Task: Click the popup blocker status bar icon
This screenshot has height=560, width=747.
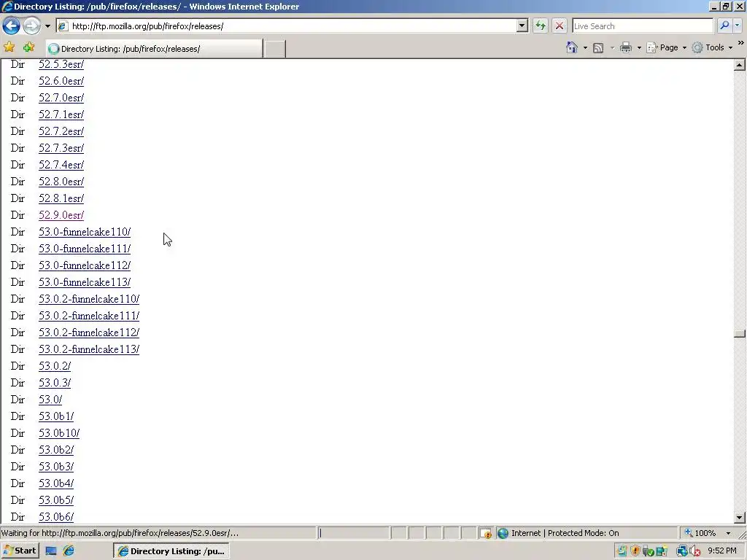Action: (x=485, y=533)
